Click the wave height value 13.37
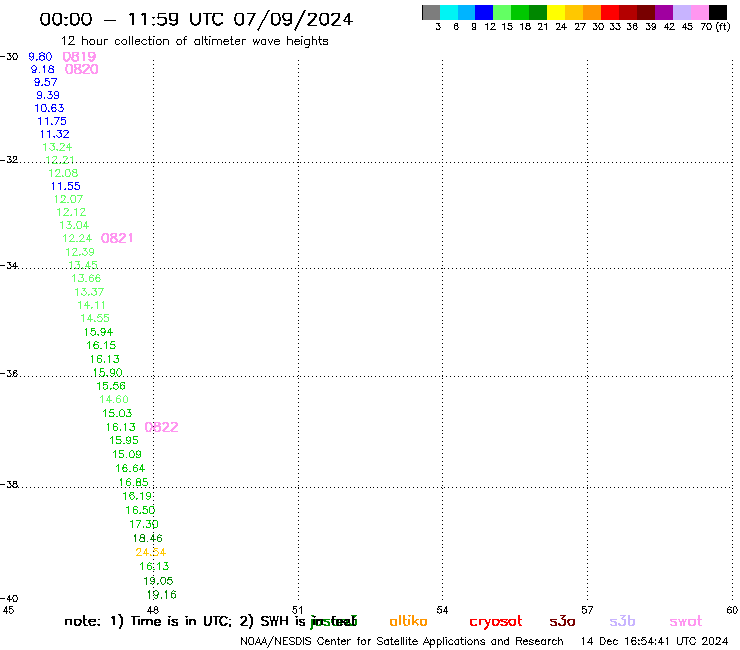 pyautogui.click(x=89, y=292)
